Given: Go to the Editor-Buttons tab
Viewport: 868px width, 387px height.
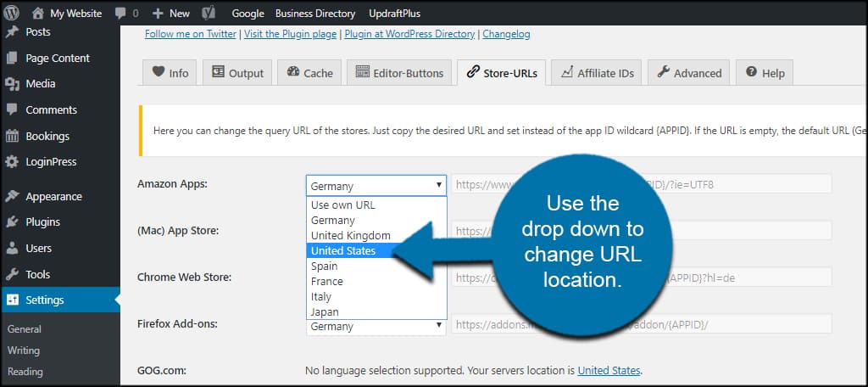Looking at the screenshot, I should tap(399, 73).
